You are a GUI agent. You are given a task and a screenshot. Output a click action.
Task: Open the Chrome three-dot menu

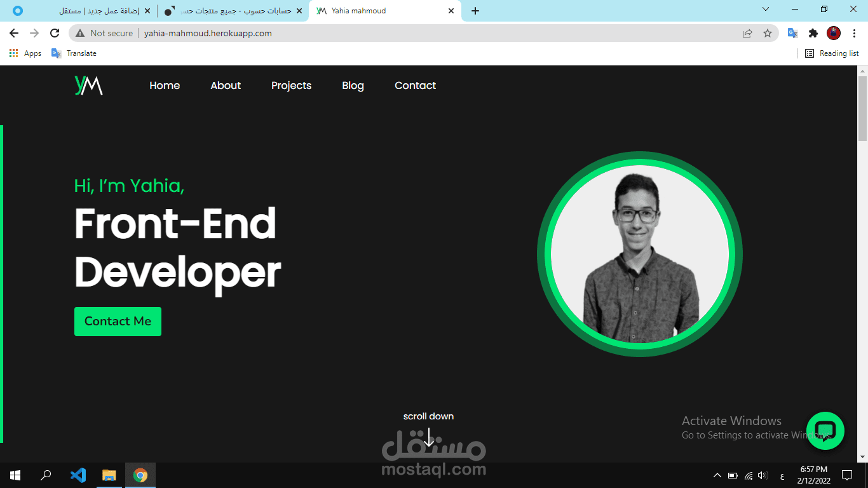[853, 33]
